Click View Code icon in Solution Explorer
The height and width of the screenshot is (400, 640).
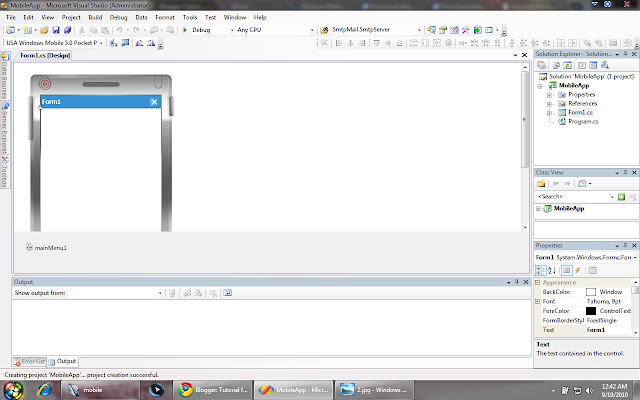pos(582,65)
